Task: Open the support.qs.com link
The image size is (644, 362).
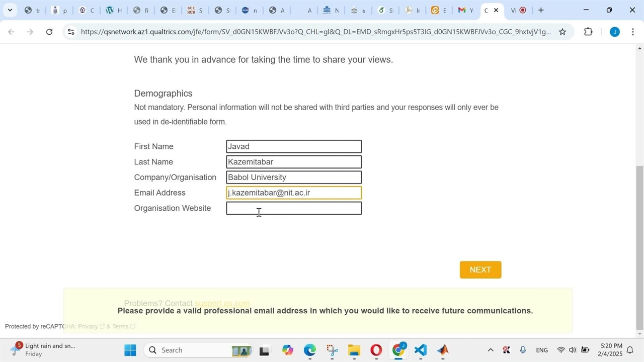Action: pos(222,303)
